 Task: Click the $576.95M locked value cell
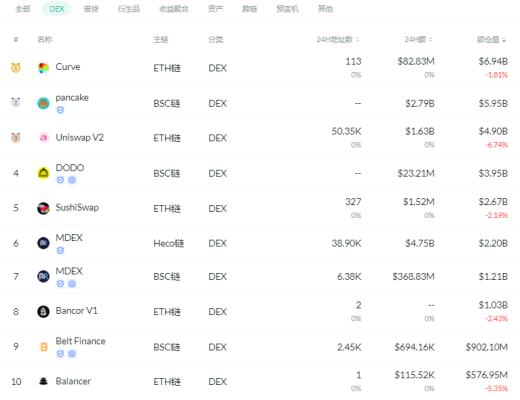(x=487, y=375)
